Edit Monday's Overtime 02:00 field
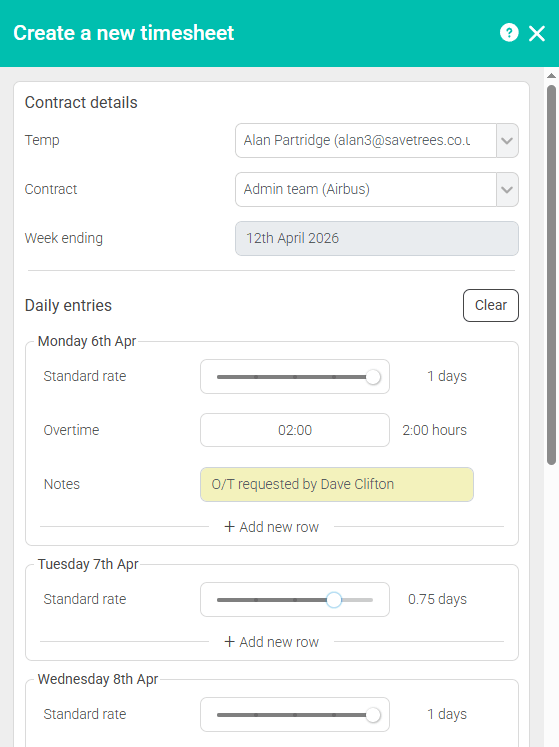The image size is (559, 747). (x=295, y=430)
